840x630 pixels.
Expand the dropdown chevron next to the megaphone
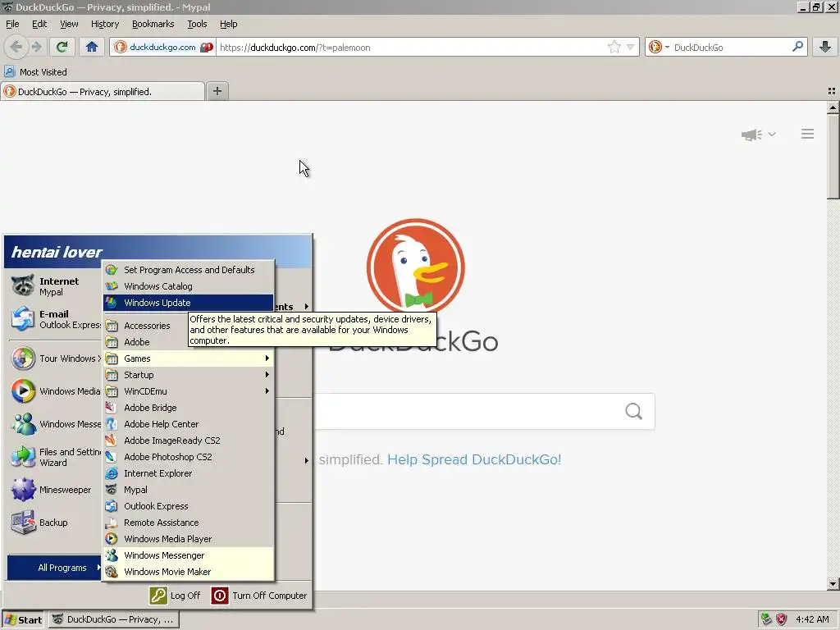click(x=772, y=134)
